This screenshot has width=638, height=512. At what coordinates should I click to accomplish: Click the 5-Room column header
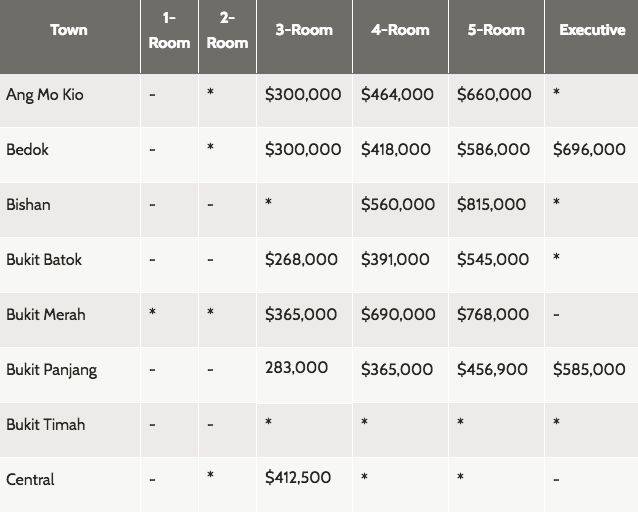(x=495, y=30)
